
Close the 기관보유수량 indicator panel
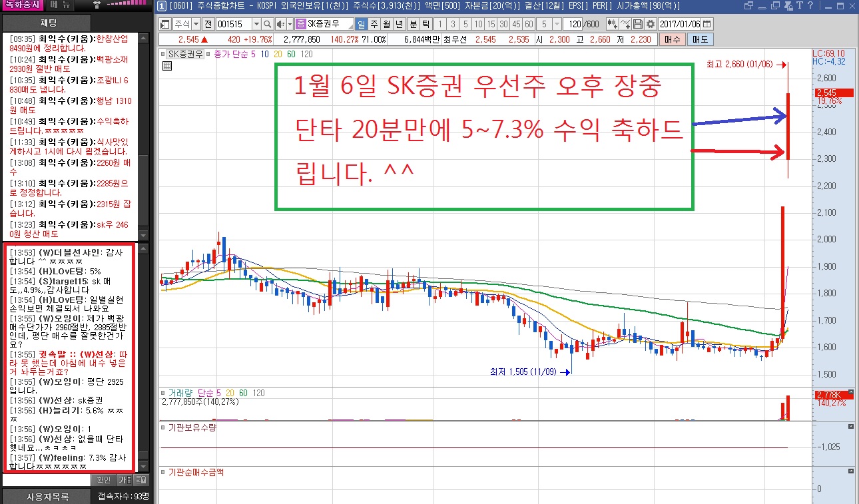(x=850, y=426)
